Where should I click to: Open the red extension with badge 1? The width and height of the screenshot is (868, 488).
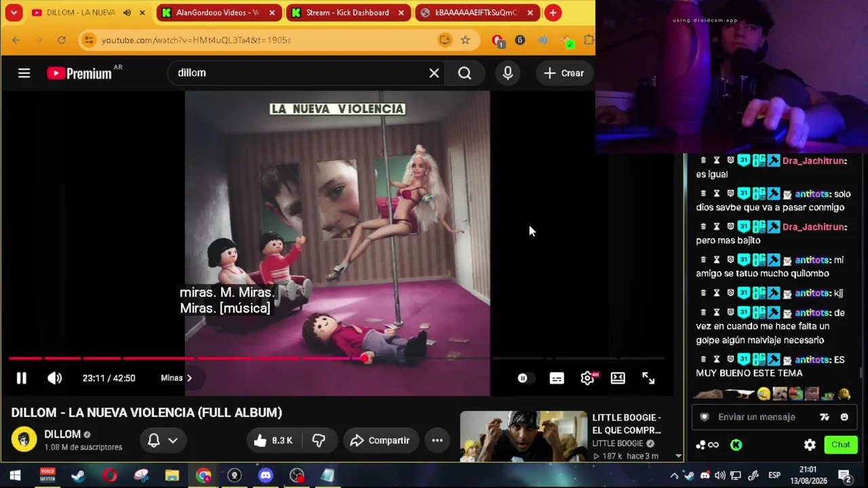coord(498,41)
